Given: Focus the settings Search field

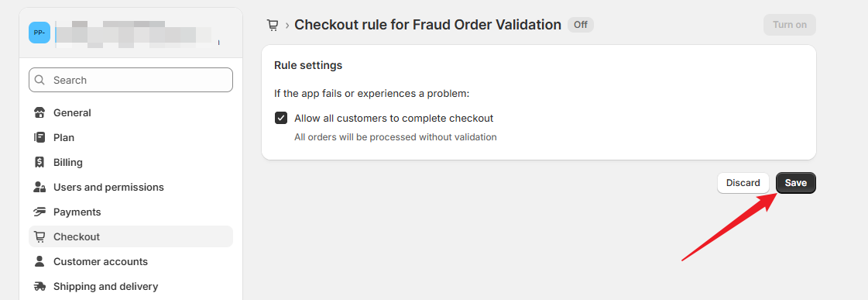Looking at the screenshot, I should coord(131,80).
